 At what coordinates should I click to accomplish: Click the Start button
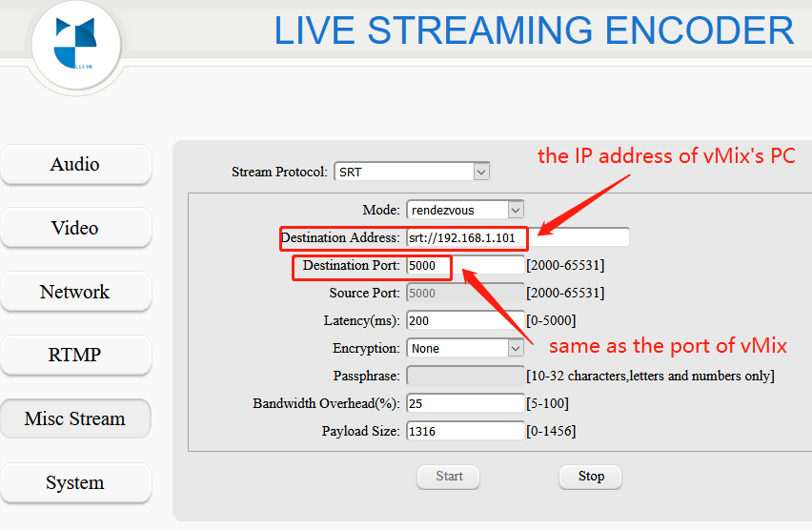pos(449,477)
